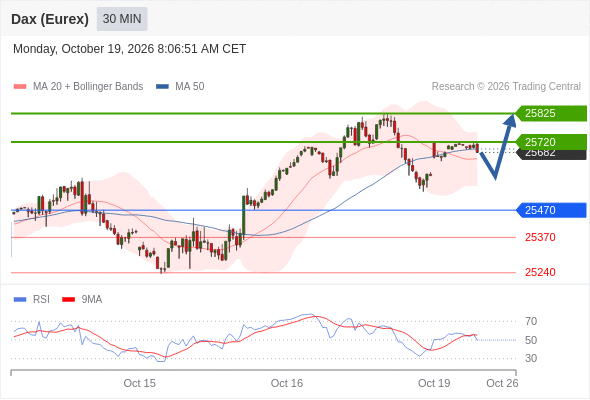Click the 9MA legend label
Screen dimensions: 590x400
point(92,300)
